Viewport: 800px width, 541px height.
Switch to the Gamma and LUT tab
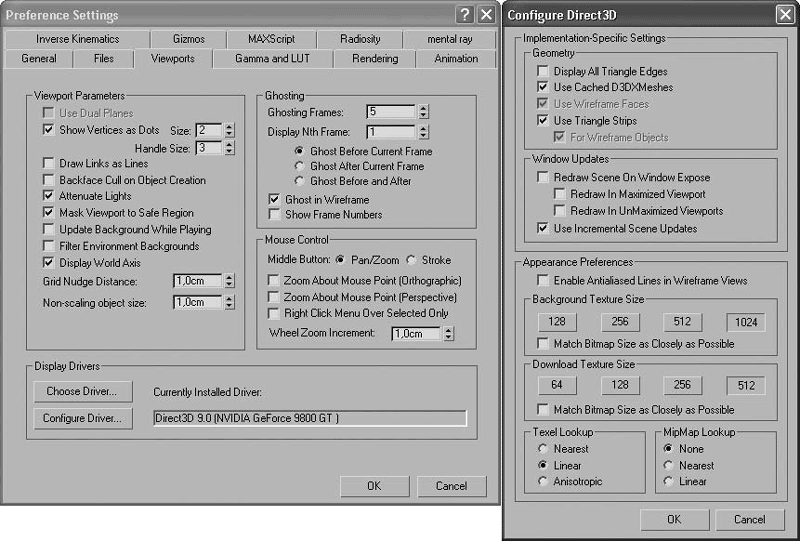pos(273,59)
